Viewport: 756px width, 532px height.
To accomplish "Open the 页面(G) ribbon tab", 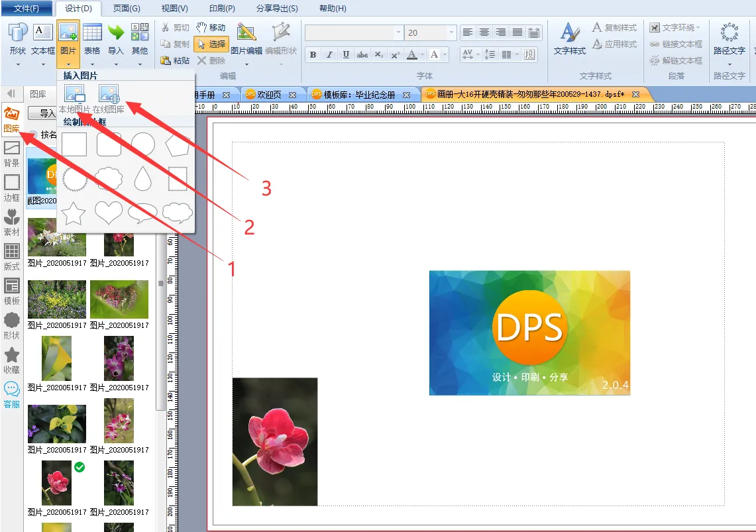I will point(126,9).
